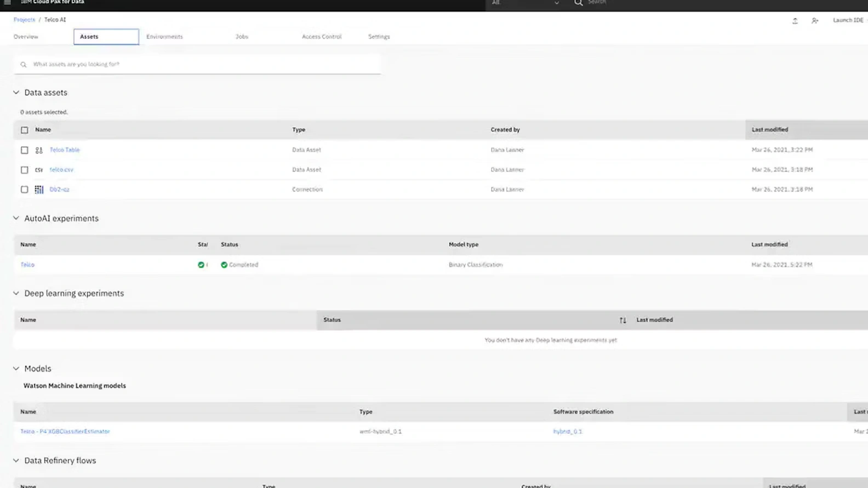Viewport: 868px width, 488px height.
Task: Click the global search magnifier icon
Action: pos(578,3)
